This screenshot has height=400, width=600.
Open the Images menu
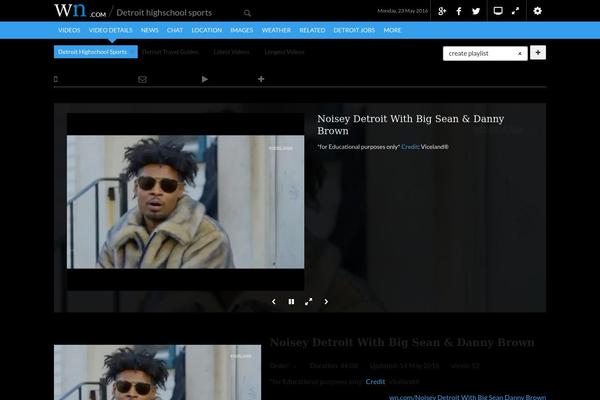[242, 30]
